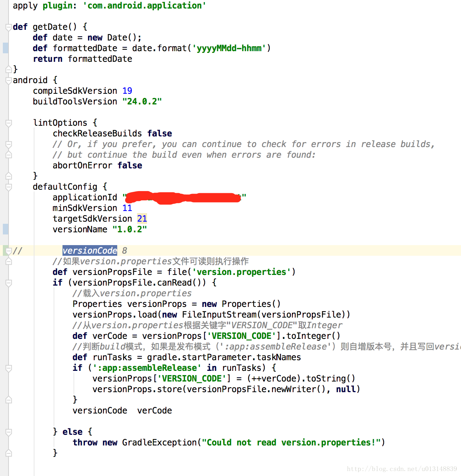Click the versionProps.load FileInputStream line
461x476 pixels.
click(x=211, y=315)
